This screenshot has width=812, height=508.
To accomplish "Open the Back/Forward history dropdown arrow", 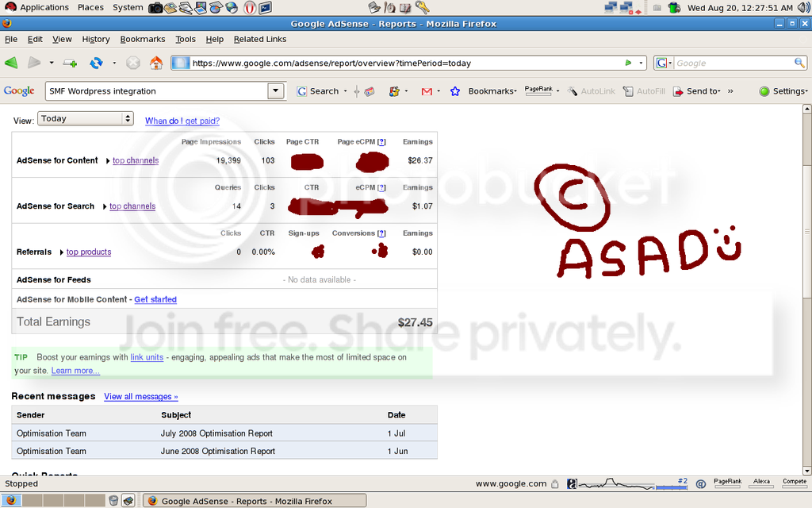I will tap(52, 63).
